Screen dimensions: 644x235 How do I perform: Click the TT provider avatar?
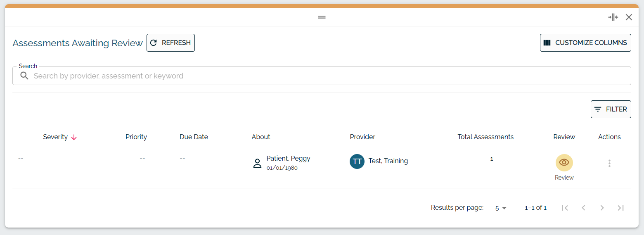[x=357, y=161]
